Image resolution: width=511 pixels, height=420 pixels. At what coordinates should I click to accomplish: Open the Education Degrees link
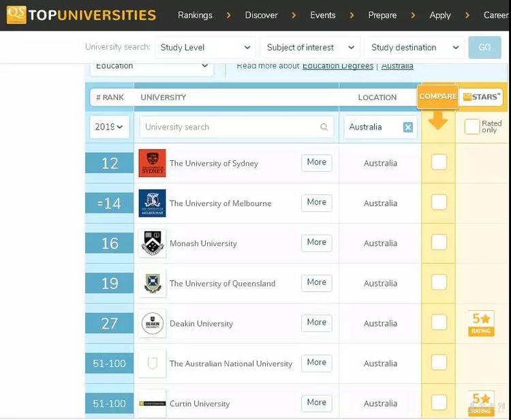(338, 66)
